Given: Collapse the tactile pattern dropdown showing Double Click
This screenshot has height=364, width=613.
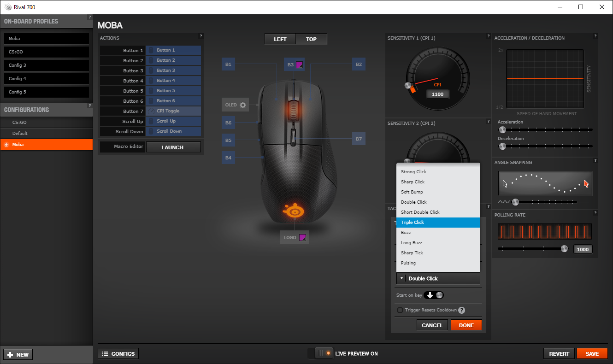Looking at the screenshot, I should coord(438,278).
